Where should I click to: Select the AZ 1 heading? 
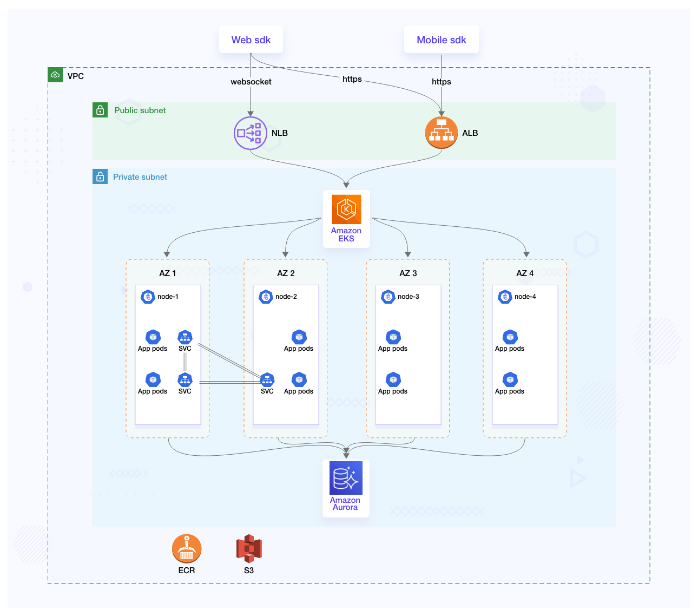pos(168,273)
